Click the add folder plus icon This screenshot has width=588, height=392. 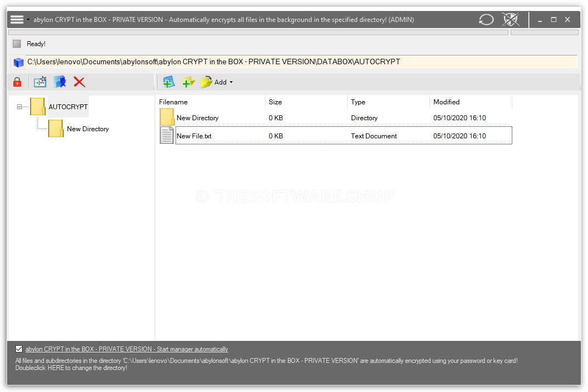(x=188, y=82)
